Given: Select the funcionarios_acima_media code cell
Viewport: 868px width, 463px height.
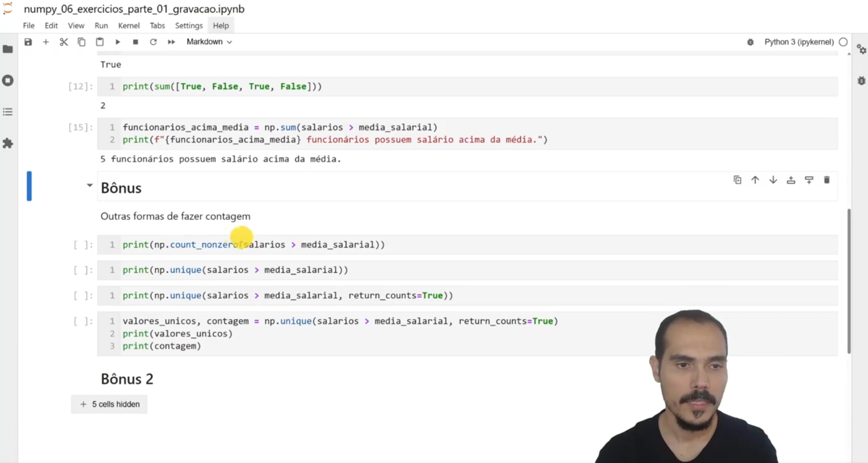Looking at the screenshot, I should [x=467, y=133].
